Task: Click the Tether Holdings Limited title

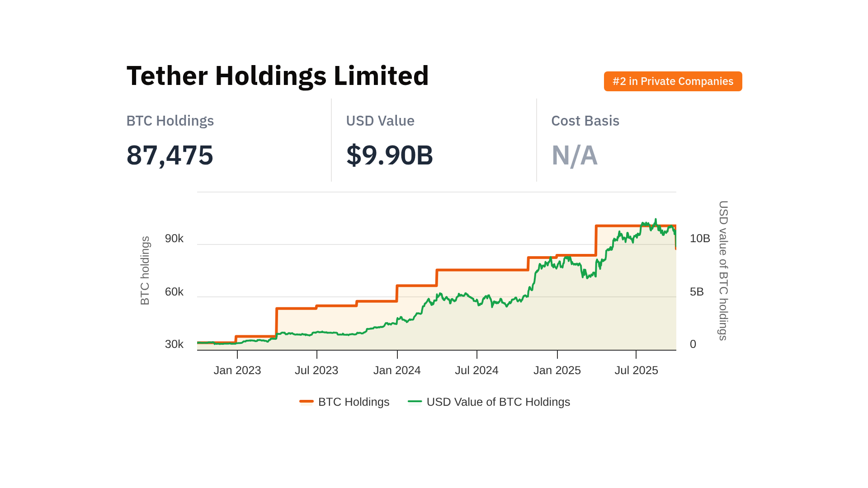Action: (278, 75)
